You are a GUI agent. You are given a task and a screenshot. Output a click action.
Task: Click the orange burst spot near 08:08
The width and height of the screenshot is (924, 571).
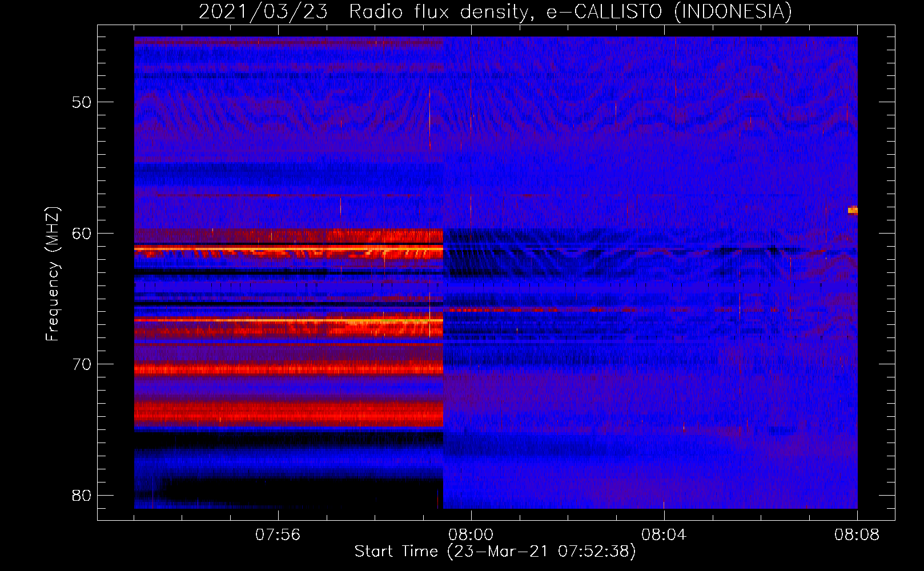(853, 210)
